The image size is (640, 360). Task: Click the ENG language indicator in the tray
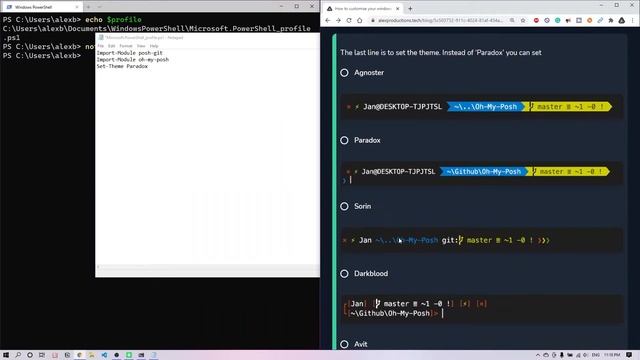(596, 355)
